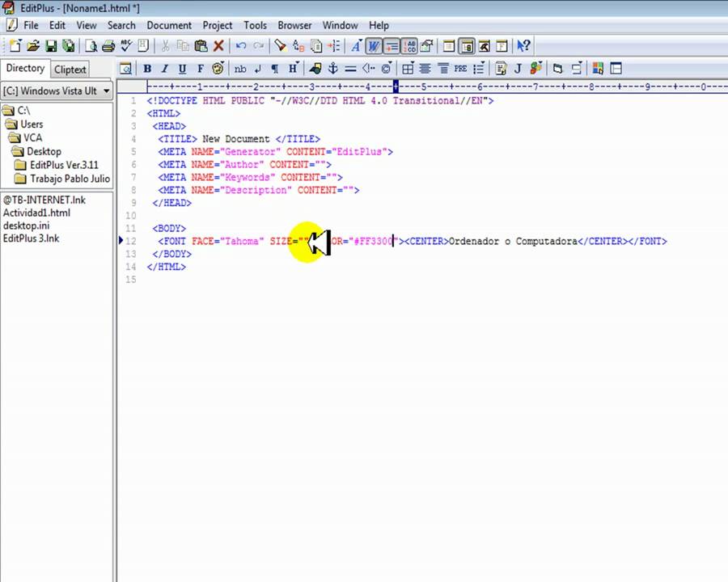
Task: Expand the EditPlus Ver.3.11 folder
Action: 63,165
